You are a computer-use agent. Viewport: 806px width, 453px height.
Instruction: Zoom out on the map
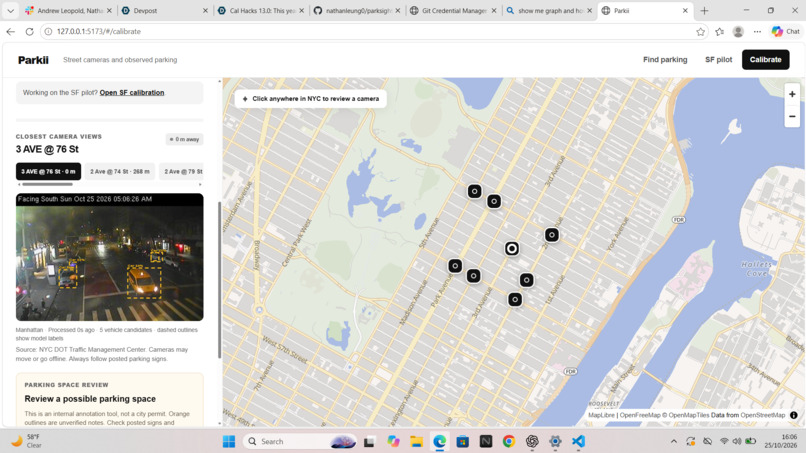[792, 116]
